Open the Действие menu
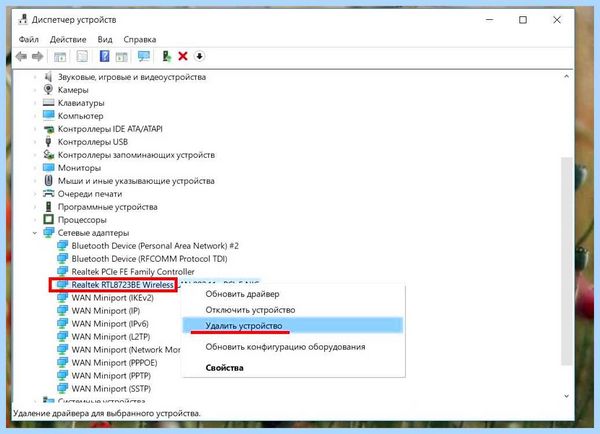This screenshot has height=434, width=600. point(68,39)
